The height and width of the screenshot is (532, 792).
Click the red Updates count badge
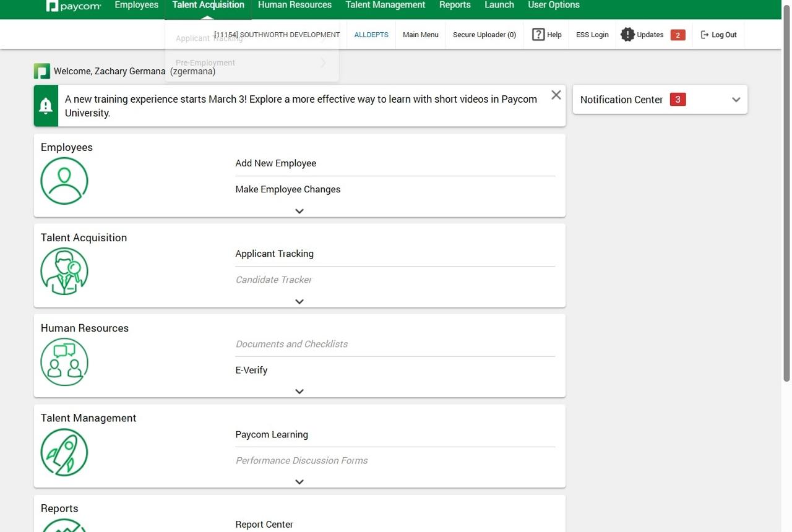pos(678,35)
